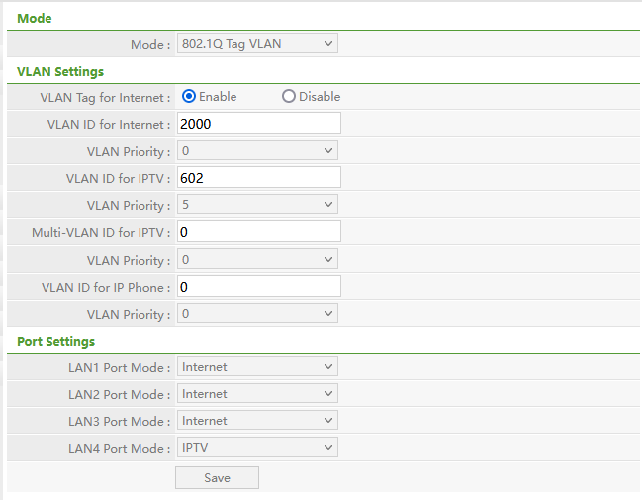
Task: Open the Mode dropdown showing 802.1Q Tag VLAN
Action: 257,43
